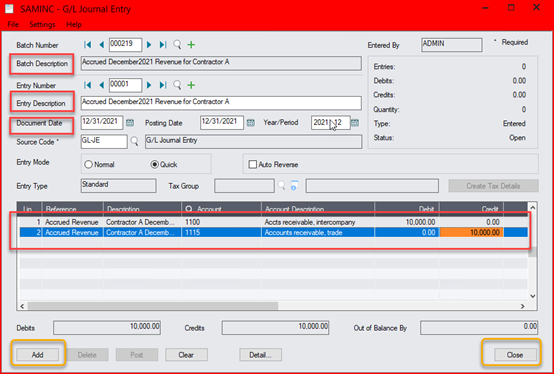
Task: Minimize the G/L Journal Entry window
Action: tap(485, 8)
